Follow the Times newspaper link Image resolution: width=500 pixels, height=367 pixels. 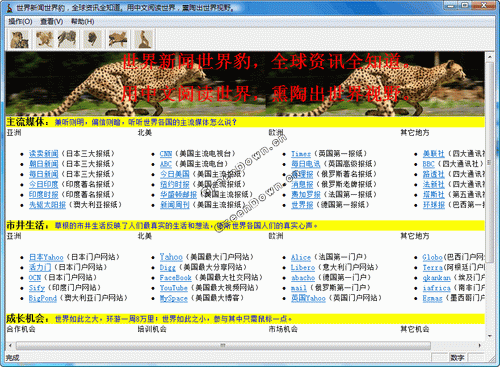point(301,154)
